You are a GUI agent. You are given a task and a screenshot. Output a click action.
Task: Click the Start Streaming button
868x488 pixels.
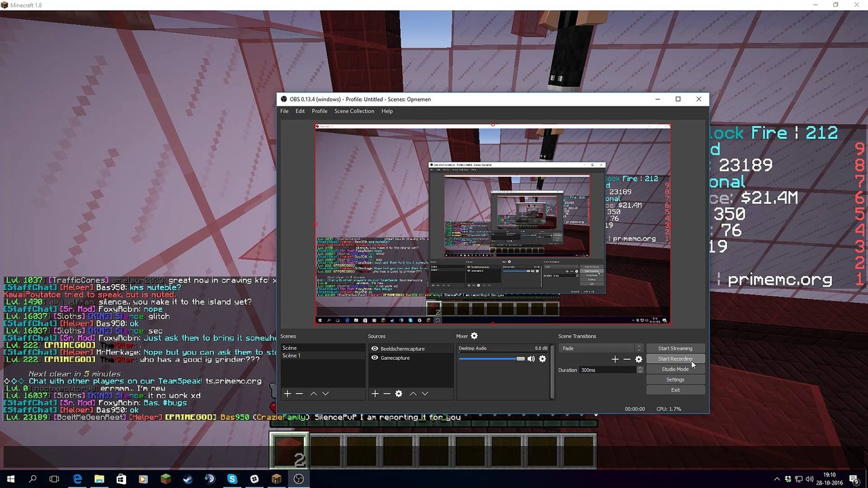675,348
